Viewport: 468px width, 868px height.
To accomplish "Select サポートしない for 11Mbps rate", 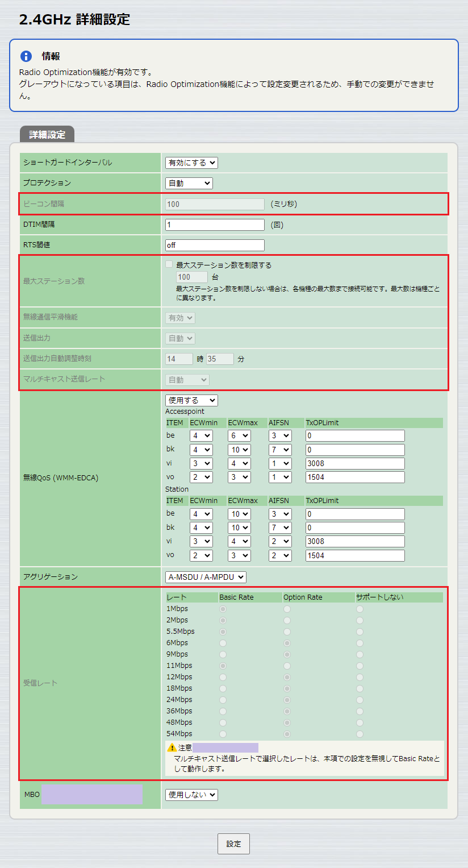I will point(360,666).
